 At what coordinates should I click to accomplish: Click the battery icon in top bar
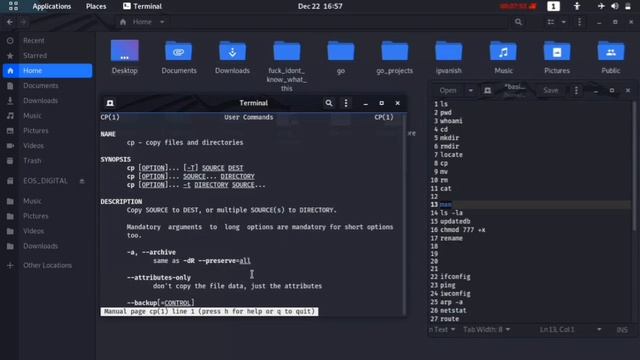tap(628, 6)
